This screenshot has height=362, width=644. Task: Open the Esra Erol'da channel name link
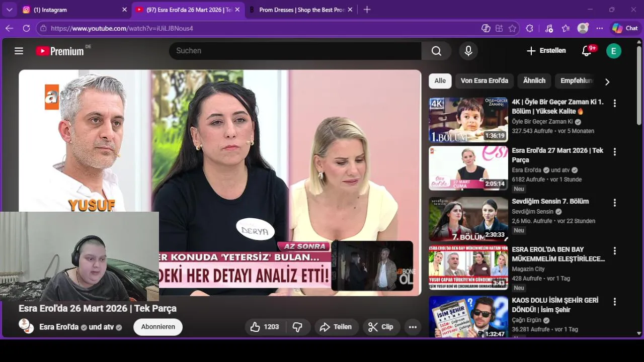[x=59, y=327]
